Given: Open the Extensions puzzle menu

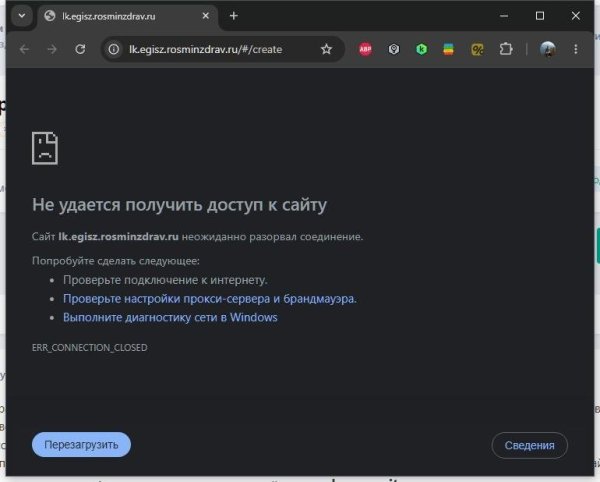Looking at the screenshot, I should tap(506, 49).
